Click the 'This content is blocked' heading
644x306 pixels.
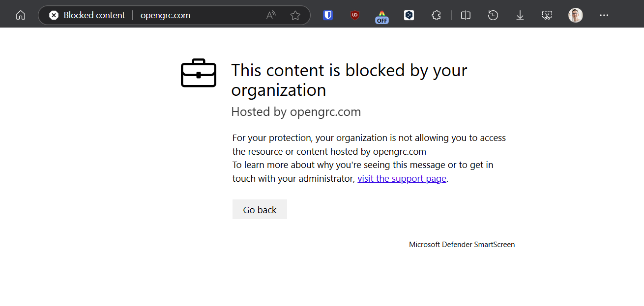pyautogui.click(x=349, y=80)
